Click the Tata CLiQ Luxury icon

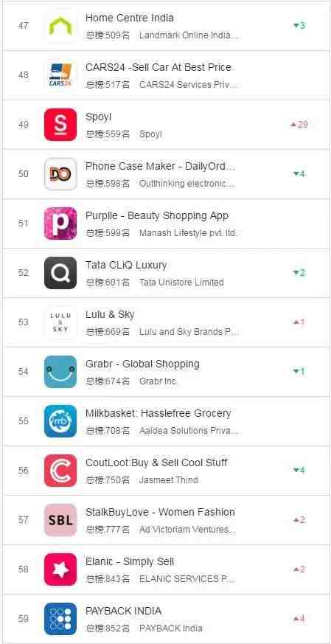(60, 273)
